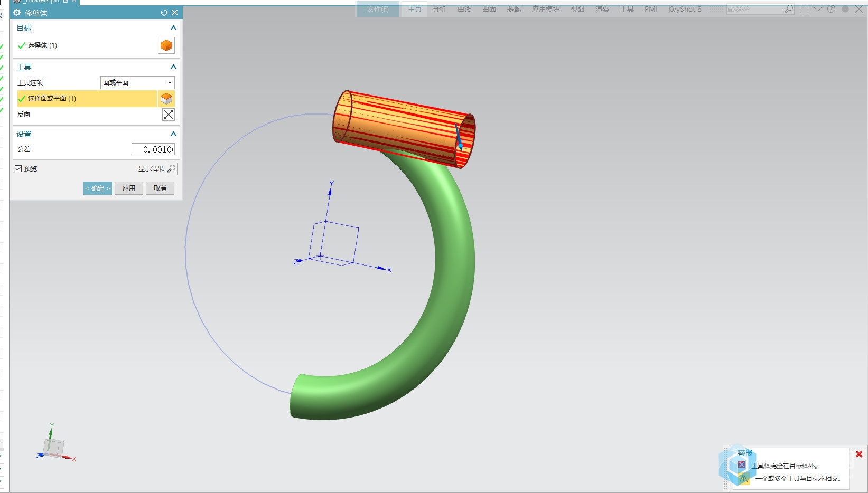Image resolution: width=868 pixels, height=493 pixels.
Task: Expand the ribbon options chevron
Action: [x=818, y=9]
